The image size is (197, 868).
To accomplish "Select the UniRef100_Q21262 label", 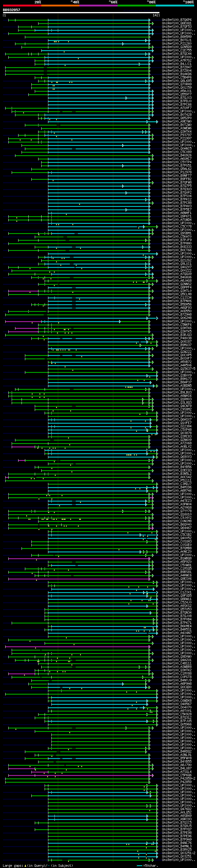I will (x=177, y=260).
